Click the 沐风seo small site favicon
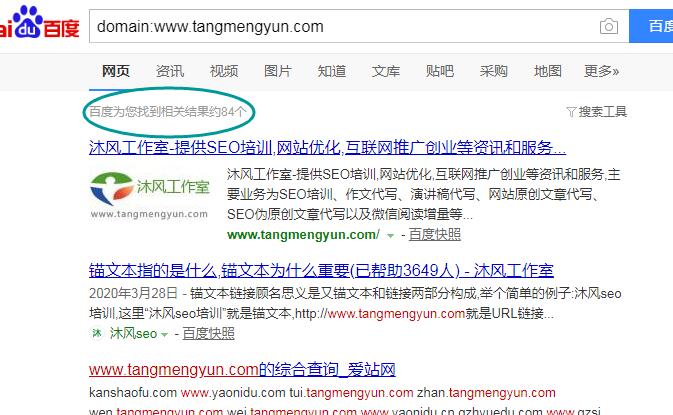Screen dimensions: 673x415 [97, 333]
